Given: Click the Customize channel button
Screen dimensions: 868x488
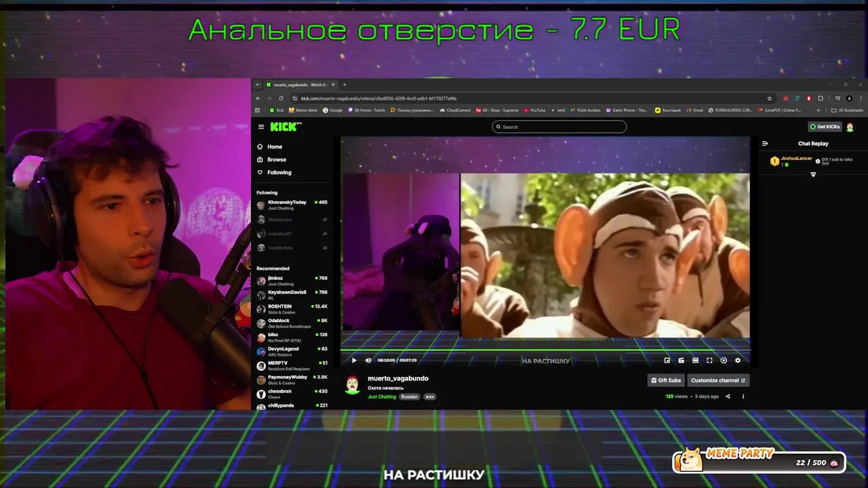Looking at the screenshot, I should click(718, 380).
